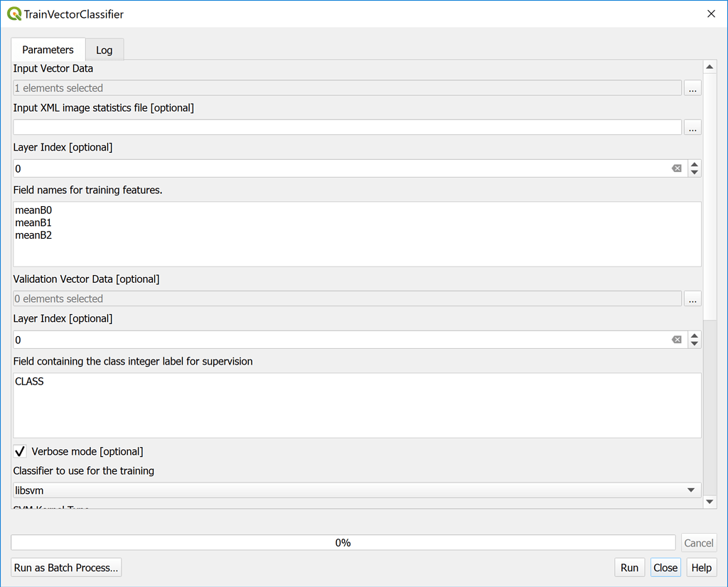Click the down stepper on the second Layer Index
The width and height of the screenshot is (728, 587).
click(695, 343)
